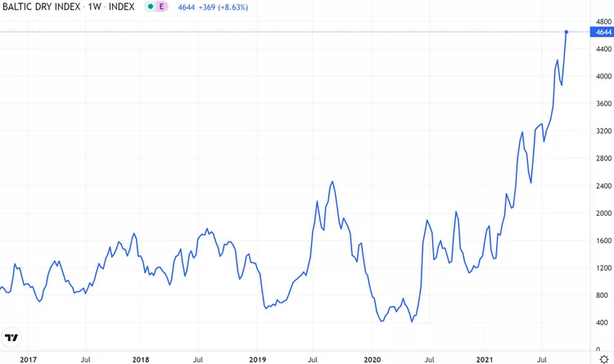Screen dimensions: 614x364
Task: Click the purple E badge indicator
Action: [160, 7]
